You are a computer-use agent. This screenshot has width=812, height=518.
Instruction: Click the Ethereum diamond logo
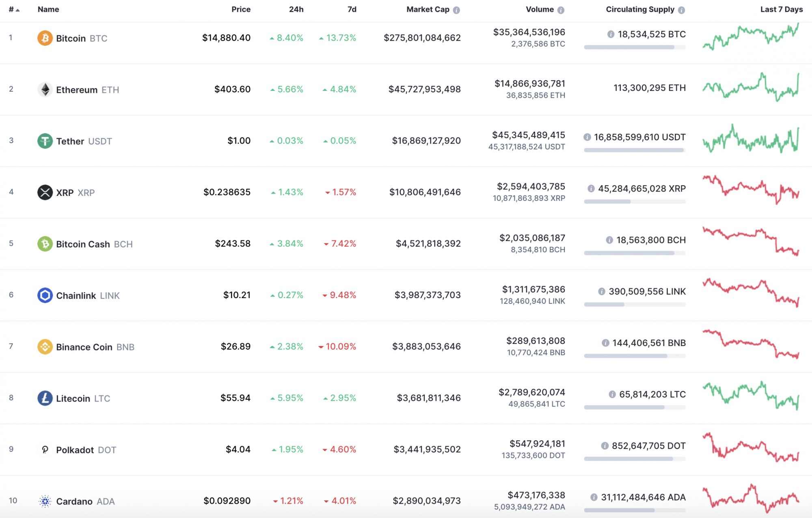(45, 90)
